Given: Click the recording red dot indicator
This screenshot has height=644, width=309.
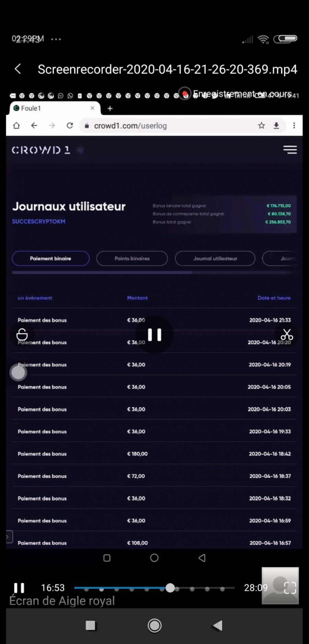Looking at the screenshot, I should [185, 93].
